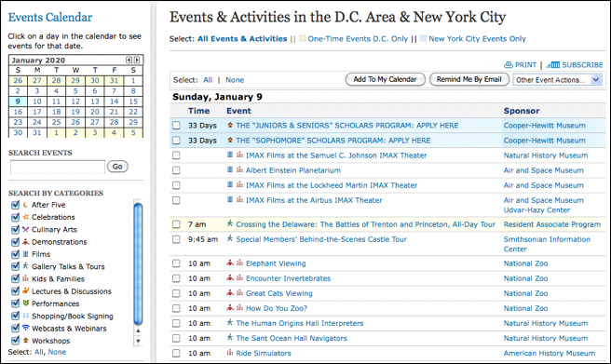Open Encounter Invertebrates event link

[288, 278]
